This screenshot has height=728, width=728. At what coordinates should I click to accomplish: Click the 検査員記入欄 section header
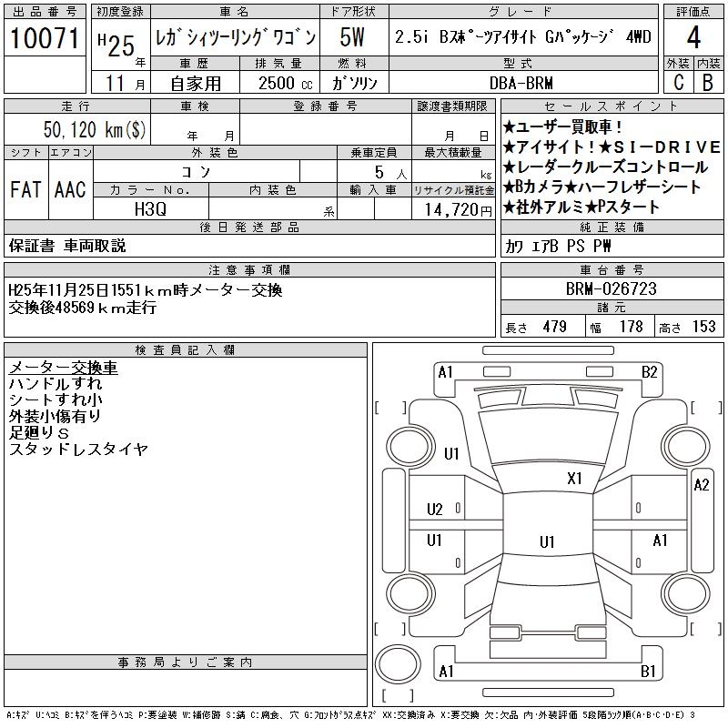(186, 350)
